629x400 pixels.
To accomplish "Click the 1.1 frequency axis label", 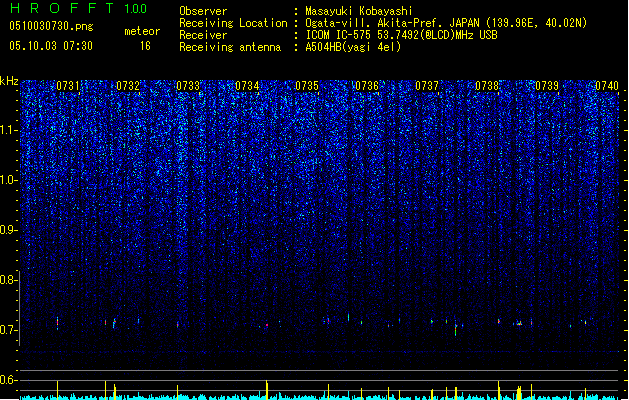I will pos(8,130).
